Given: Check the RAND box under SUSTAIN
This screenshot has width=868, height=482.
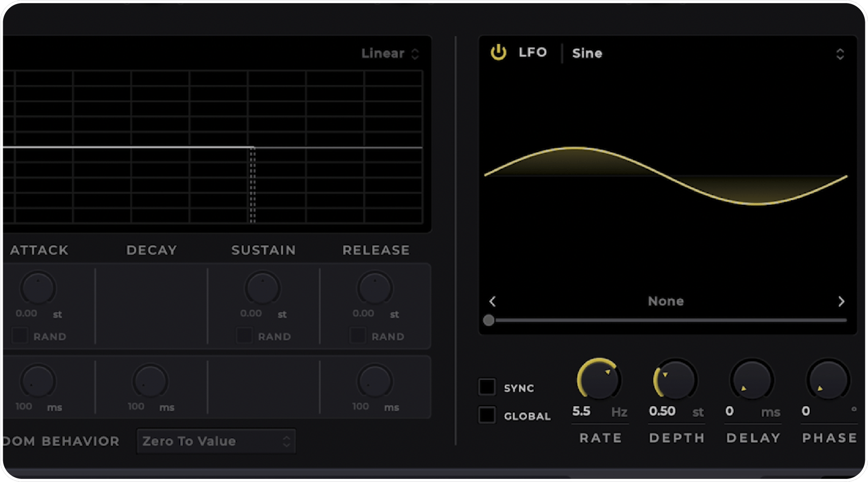Looking at the screenshot, I should pos(243,335).
